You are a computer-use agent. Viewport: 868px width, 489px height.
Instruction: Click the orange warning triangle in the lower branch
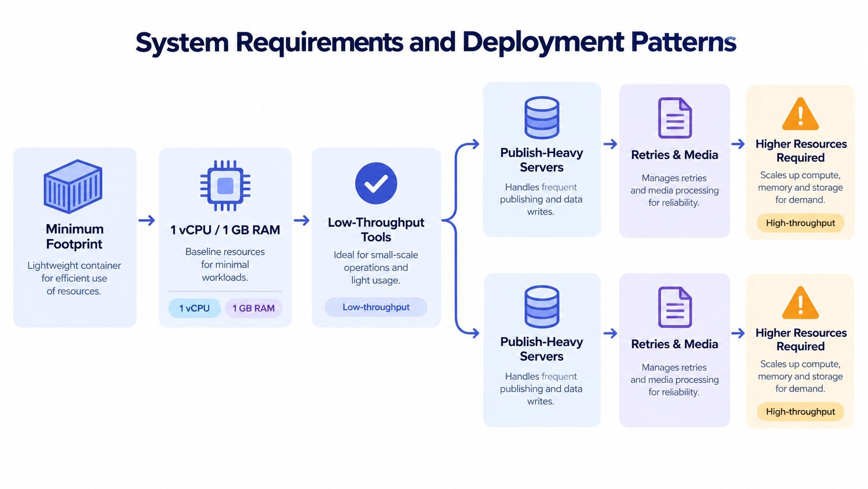(801, 303)
